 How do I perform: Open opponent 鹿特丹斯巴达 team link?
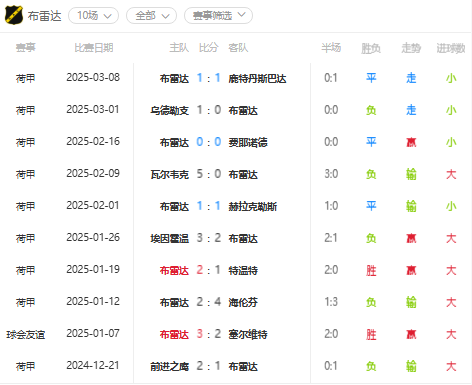pos(257,79)
